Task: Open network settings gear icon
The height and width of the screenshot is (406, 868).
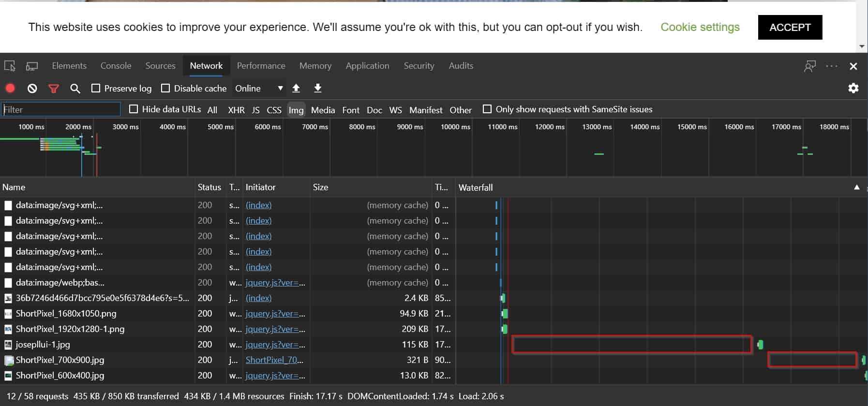Action: coord(853,88)
